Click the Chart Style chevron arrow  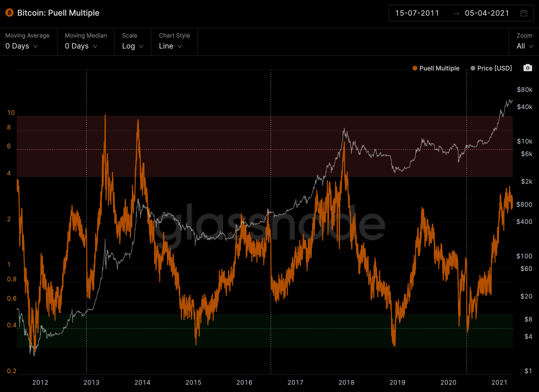pos(180,46)
